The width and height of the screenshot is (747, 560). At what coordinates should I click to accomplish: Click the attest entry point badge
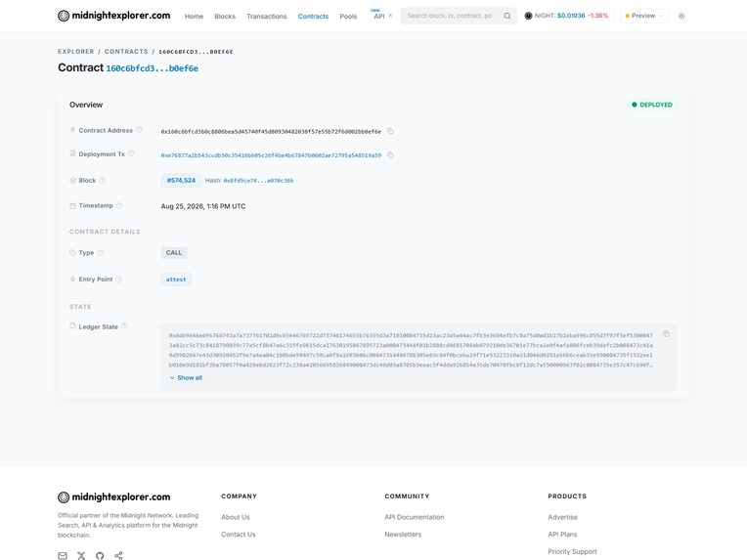pyautogui.click(x=176, y=280)
